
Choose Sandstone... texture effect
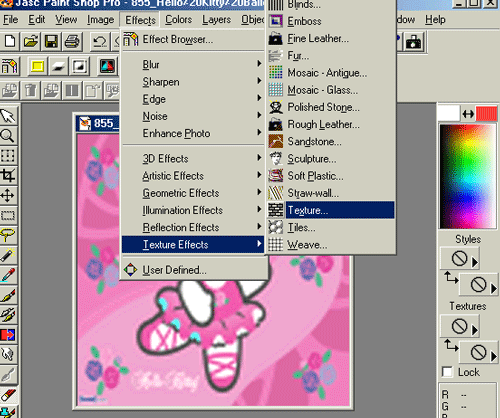click(x=331, y=141)
